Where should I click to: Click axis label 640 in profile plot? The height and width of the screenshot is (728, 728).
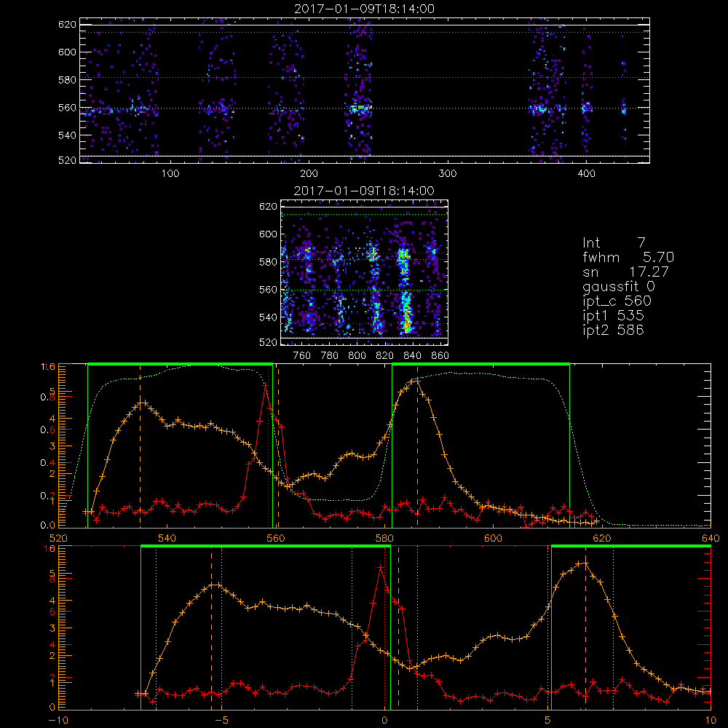pos(711,538)
